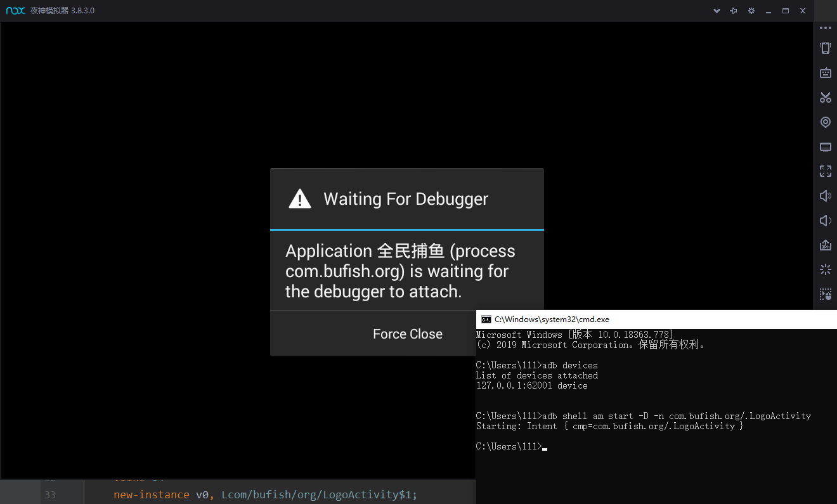Screen dimensions: 837x504
Task: Click the cmd.exe window title bar
Action: point(656,320)
